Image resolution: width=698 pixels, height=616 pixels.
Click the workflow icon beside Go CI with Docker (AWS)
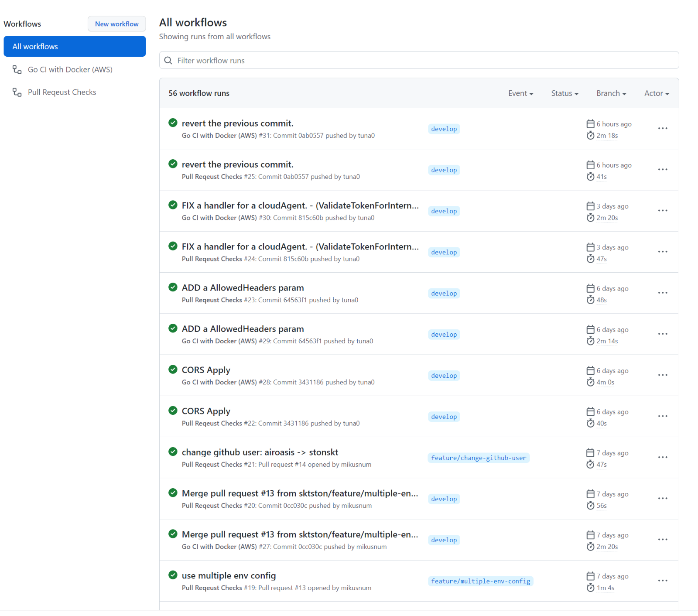pyautogui.click(x=17, y=70)
